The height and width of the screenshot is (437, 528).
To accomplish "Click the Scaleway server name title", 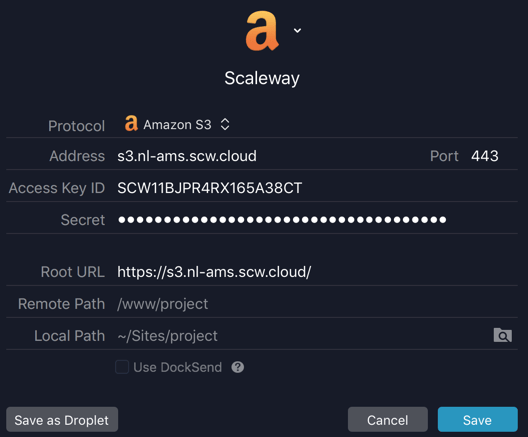I will coord(262,78).
